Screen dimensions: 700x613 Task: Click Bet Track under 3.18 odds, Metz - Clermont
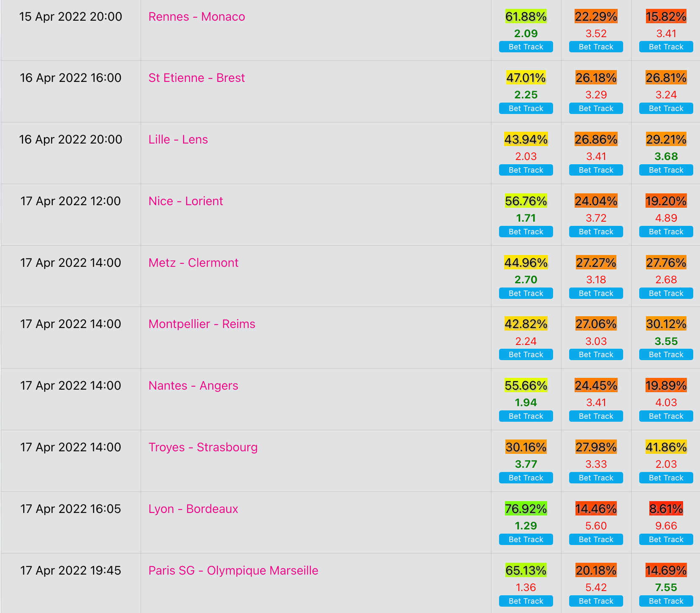(x=596, y=293)
